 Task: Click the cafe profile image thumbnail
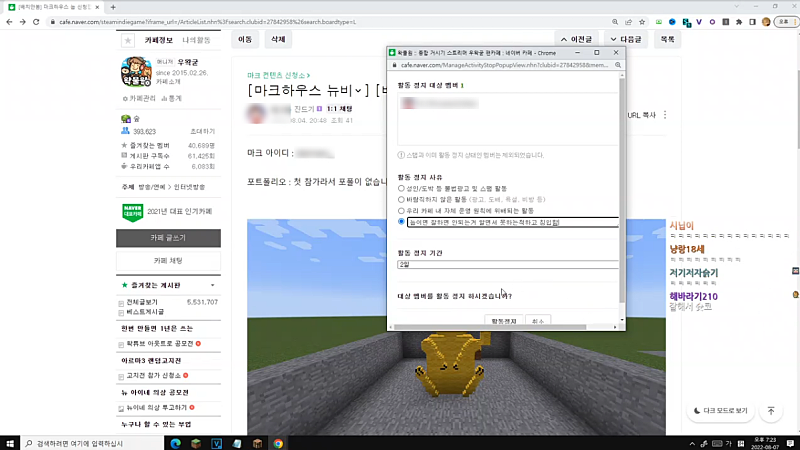[x=136, y=71]
